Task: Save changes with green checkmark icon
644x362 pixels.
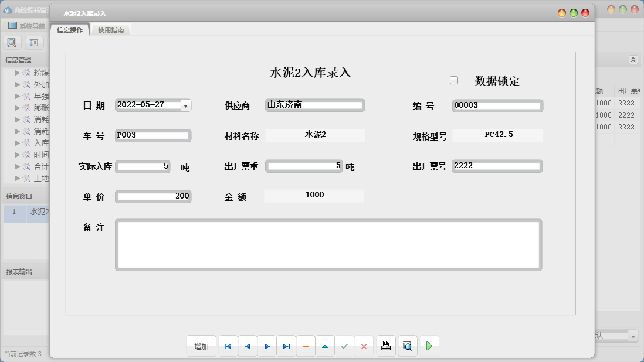Action: (344, 346)
